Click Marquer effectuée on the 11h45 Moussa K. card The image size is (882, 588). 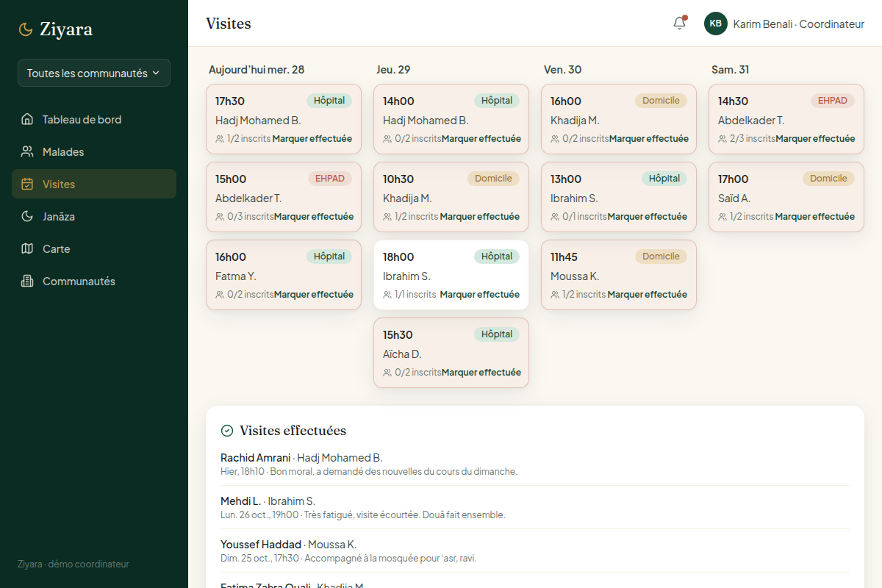coord(648,295)
